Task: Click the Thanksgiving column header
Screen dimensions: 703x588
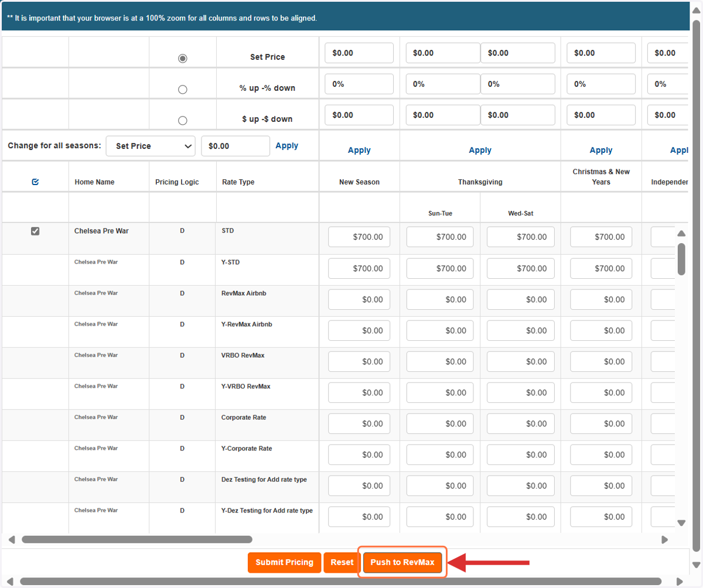Action: (x=480, y=182)
